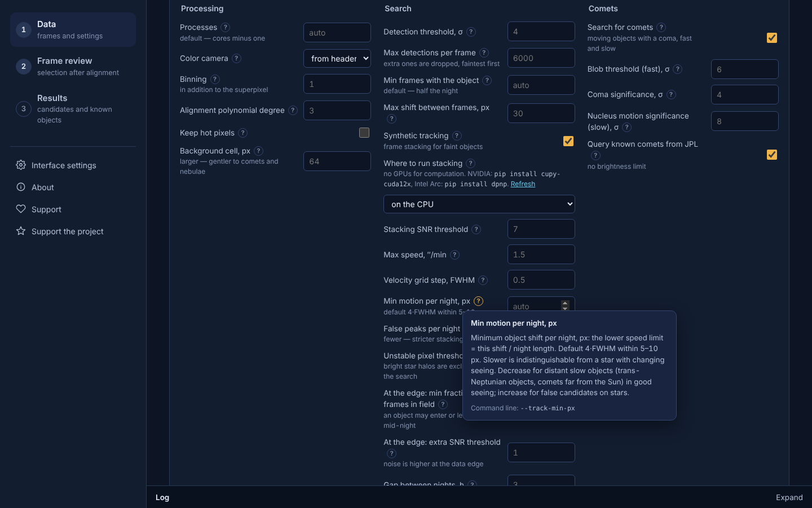Click the Processes input field
This screenshot has height=508, width=812.
pyautogui.click(x=337, y=32)
